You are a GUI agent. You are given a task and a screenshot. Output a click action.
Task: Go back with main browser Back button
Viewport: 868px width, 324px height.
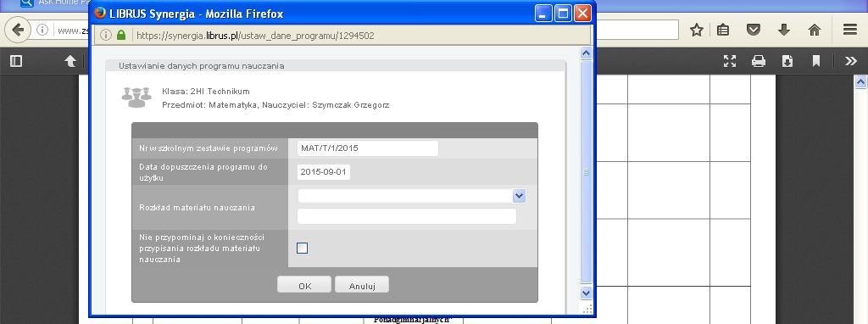pyautogui.click(x=18, y=30)
